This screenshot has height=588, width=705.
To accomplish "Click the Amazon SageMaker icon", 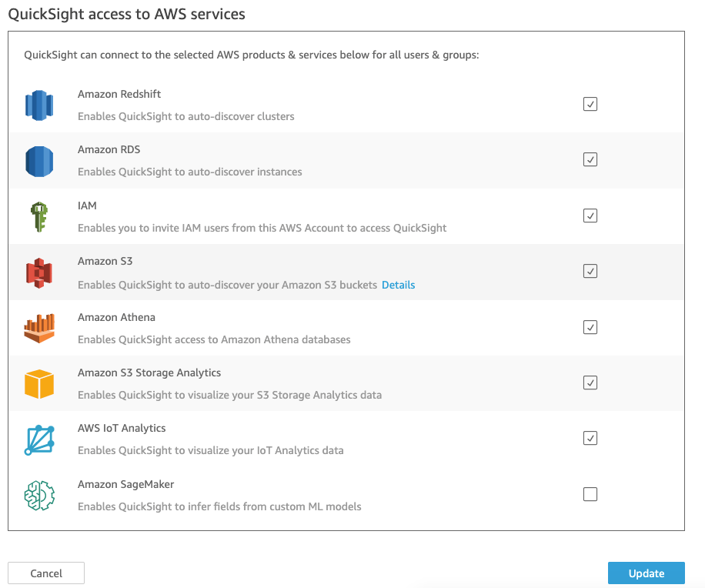I will click(x=38, y=496).
